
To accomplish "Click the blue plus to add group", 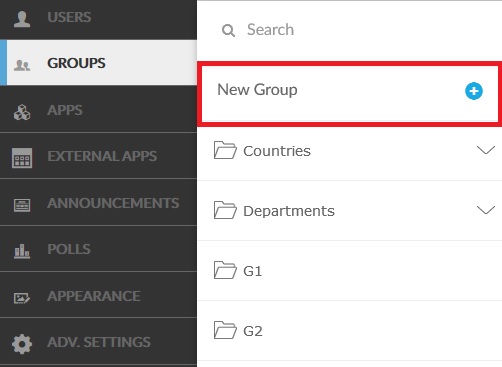I will point(474,91).
